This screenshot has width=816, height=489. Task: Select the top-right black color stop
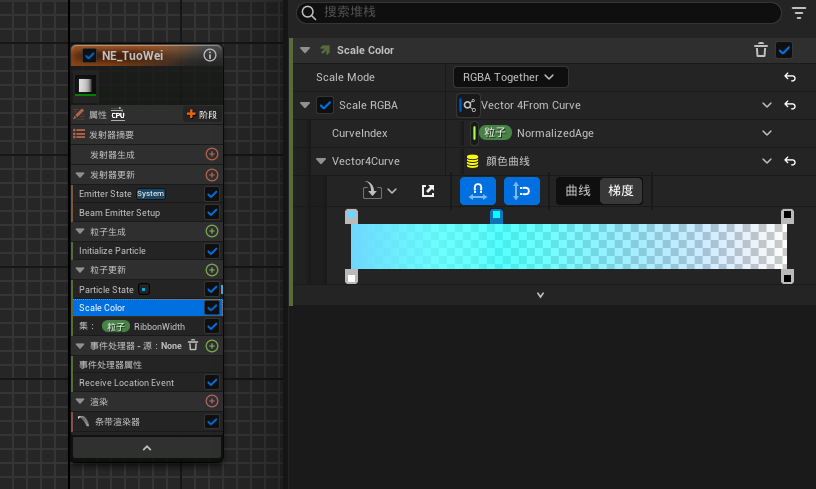point(787,216)
